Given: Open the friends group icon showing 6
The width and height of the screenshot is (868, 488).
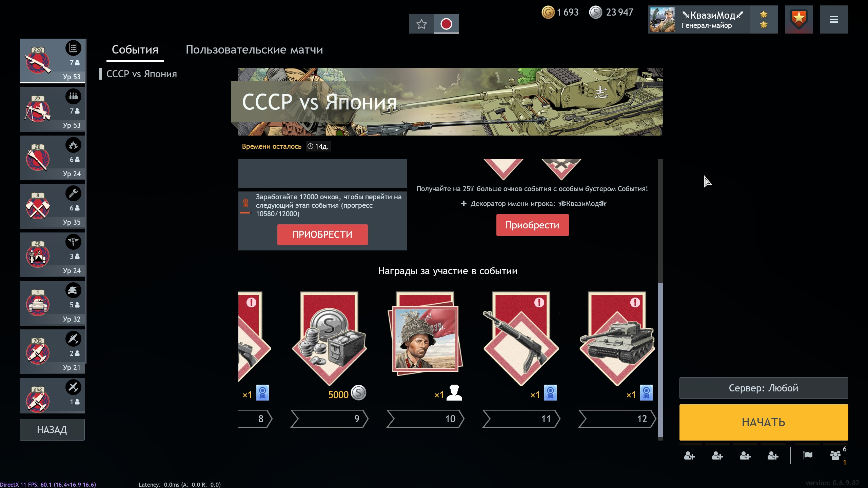Looking at the screenshot, I should pyautogui.click(x=835, y=455).
